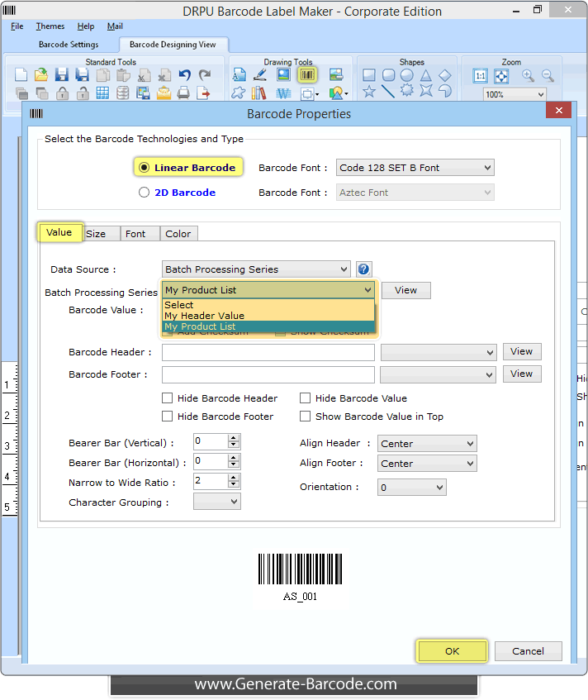Click View button next to Batch Processing Series

(x=406, y=290)
